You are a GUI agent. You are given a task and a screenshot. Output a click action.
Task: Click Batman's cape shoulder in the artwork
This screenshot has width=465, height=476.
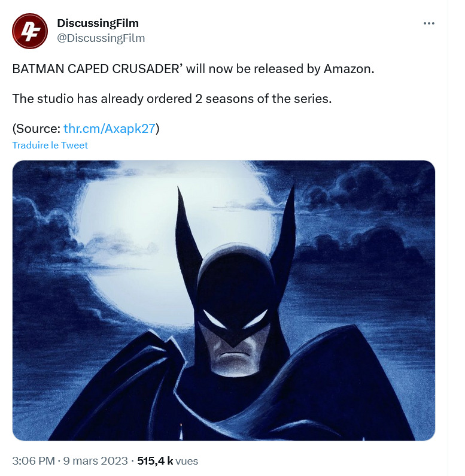pyautogui.click(x=335, y=371)
